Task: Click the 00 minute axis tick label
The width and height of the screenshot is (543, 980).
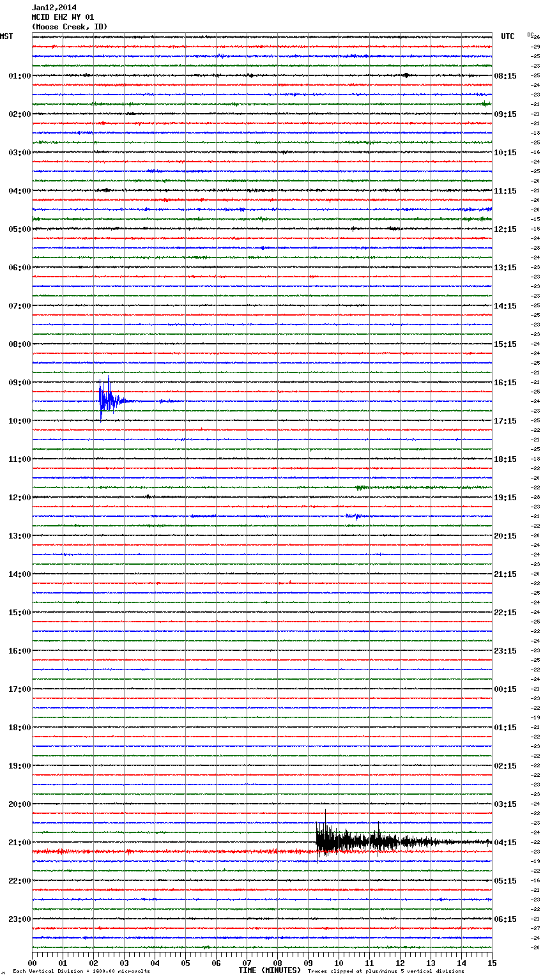Action: tap(32, 963)
